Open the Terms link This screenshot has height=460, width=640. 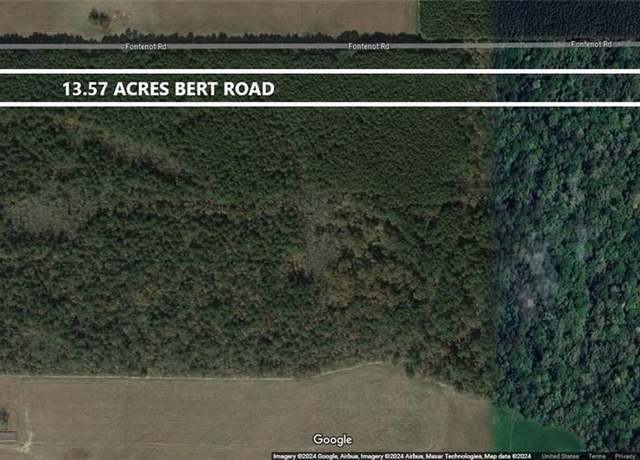(x=597, y=456)
